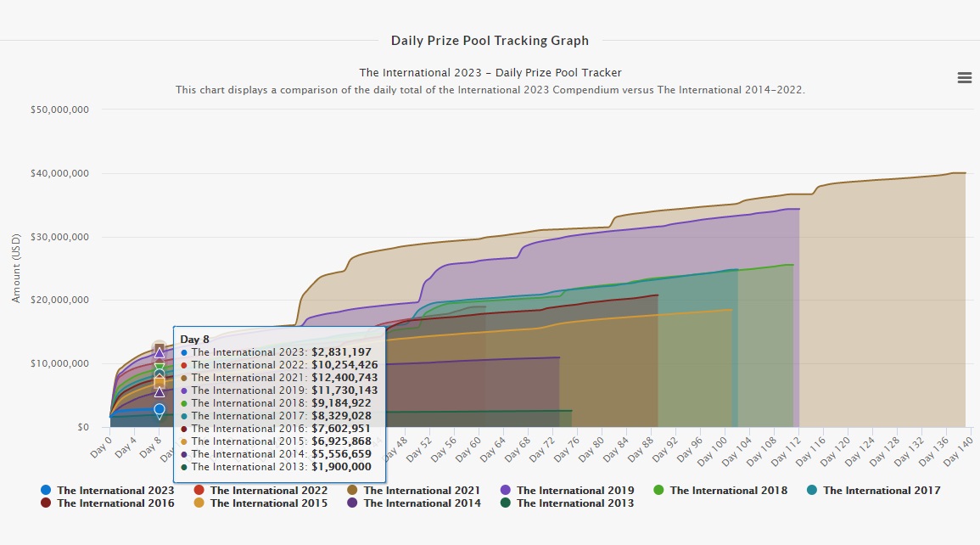
Task: Click the chart title text
Action: [490, 73]
